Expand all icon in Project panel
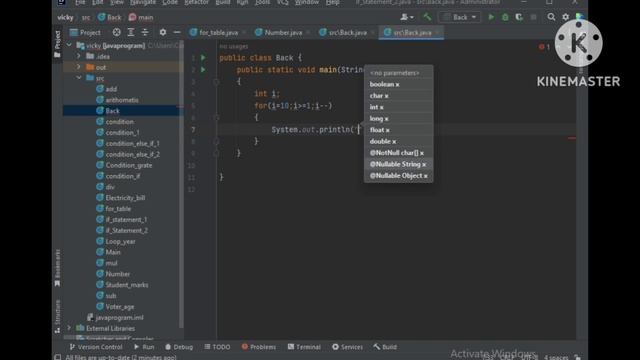Viewport: 640px width, 360px height. [131, 32]
